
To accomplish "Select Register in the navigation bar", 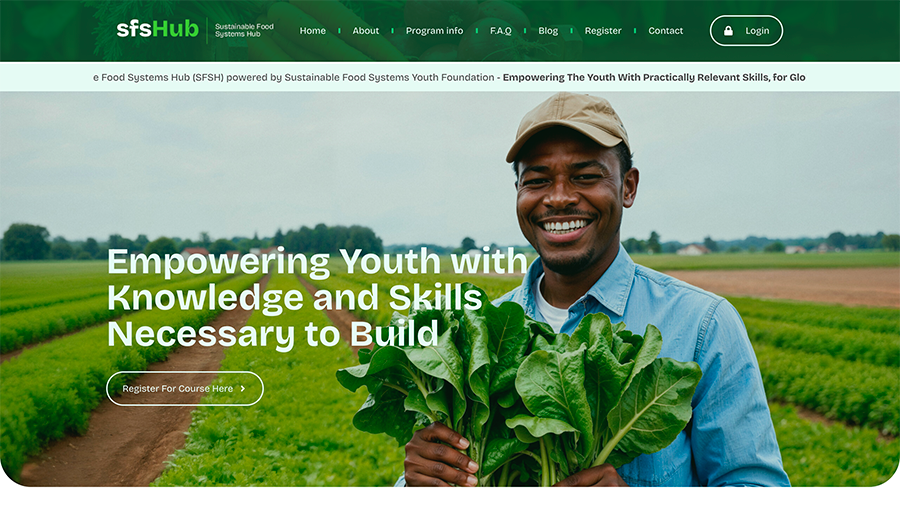I will click(x=603, y=31).
